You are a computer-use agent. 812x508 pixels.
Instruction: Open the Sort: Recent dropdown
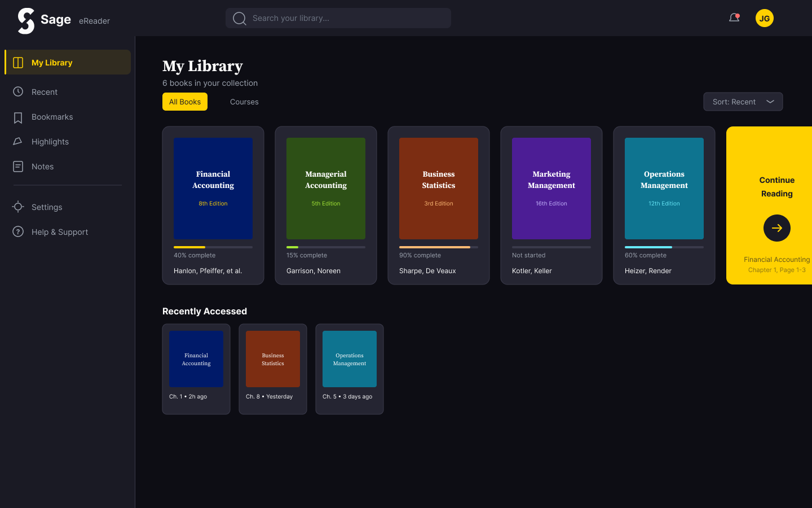click(x=743, y=102)
